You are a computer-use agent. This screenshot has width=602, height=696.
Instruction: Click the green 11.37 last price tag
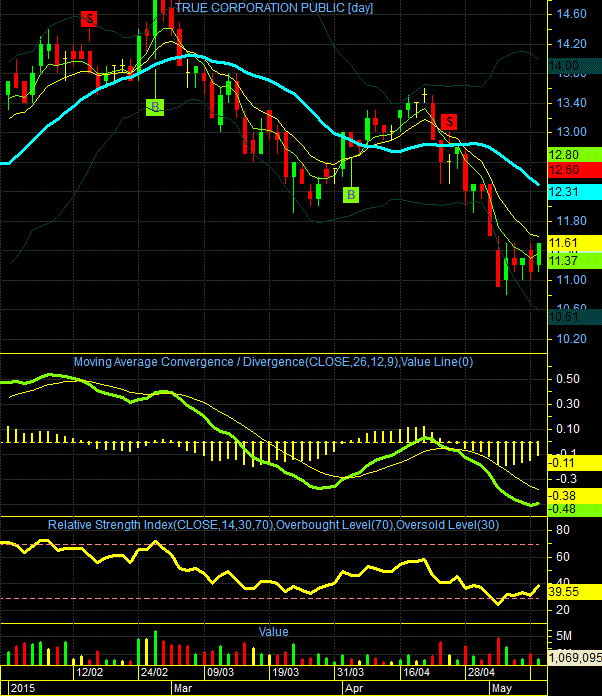[575, 261]
